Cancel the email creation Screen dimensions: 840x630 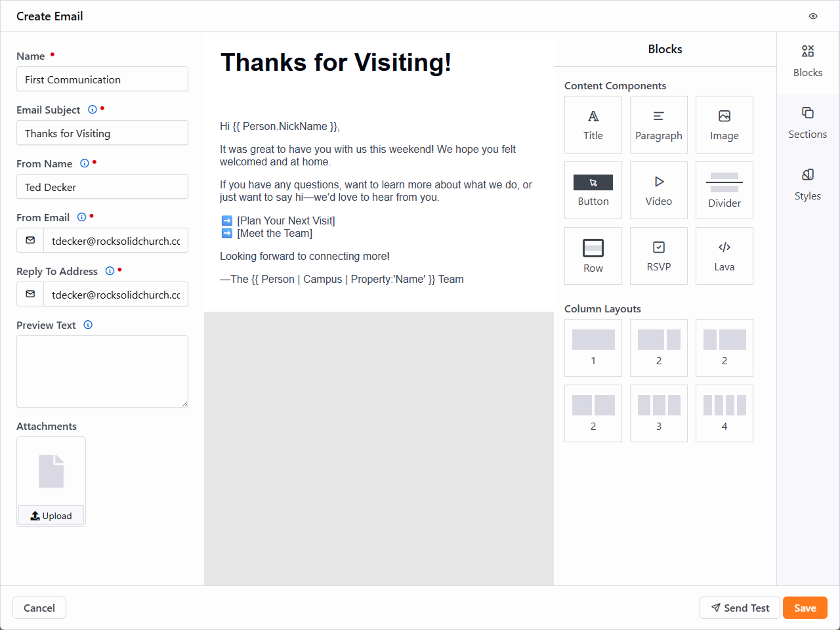click(39, 608)
